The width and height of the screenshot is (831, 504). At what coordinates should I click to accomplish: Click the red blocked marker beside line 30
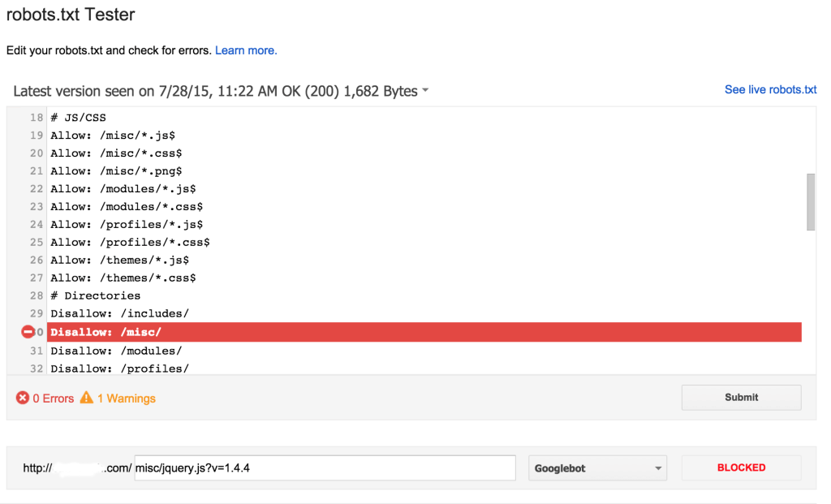tap(28, 332)
